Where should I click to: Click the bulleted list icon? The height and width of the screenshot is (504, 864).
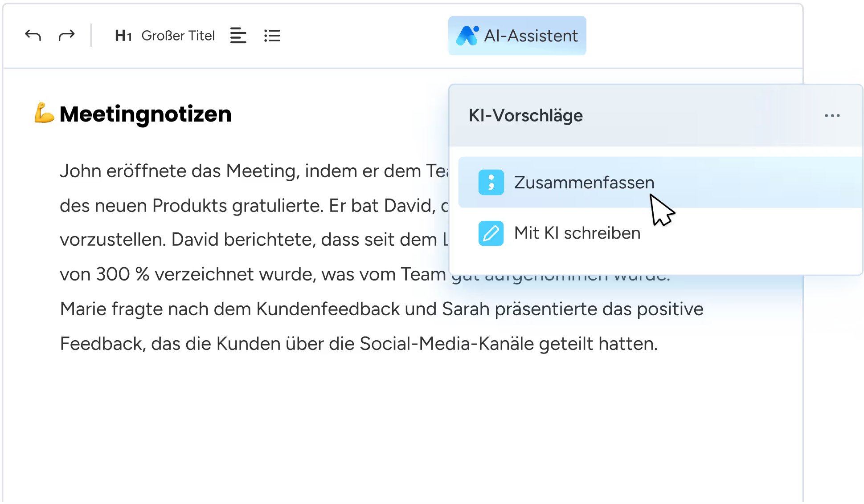point(272,36)
